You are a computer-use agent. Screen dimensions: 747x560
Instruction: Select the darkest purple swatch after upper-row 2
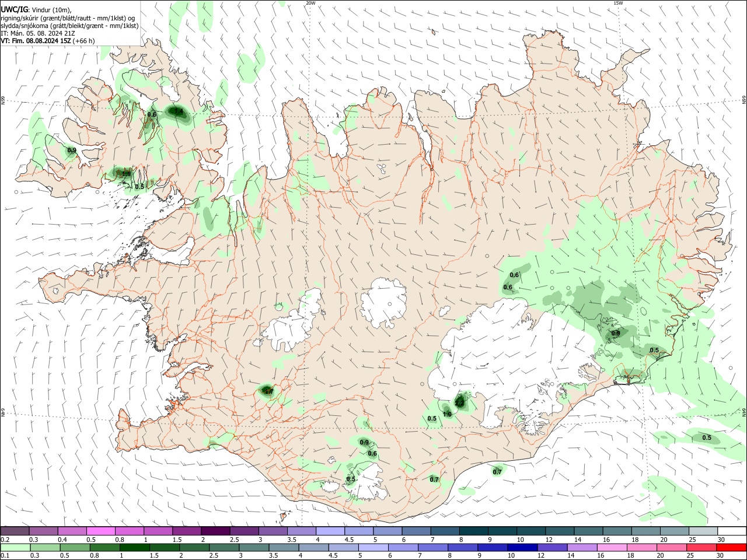pos(215,531)
